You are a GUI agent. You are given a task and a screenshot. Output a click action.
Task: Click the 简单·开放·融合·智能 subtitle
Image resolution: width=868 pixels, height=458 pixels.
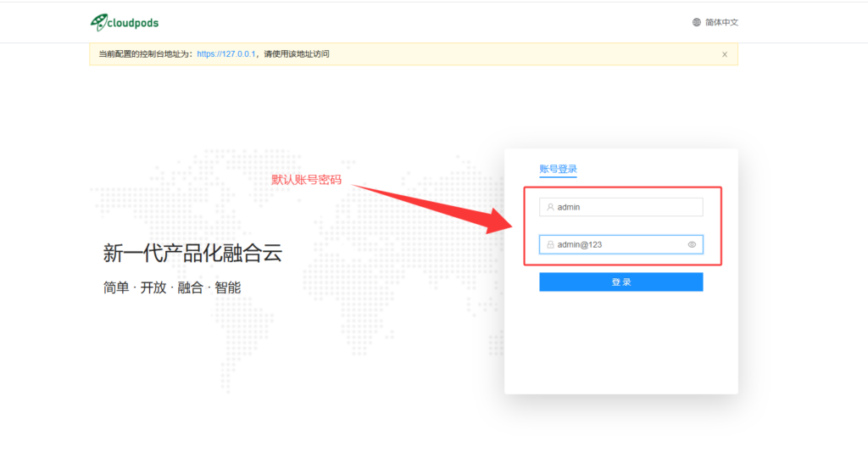[172, 288]
